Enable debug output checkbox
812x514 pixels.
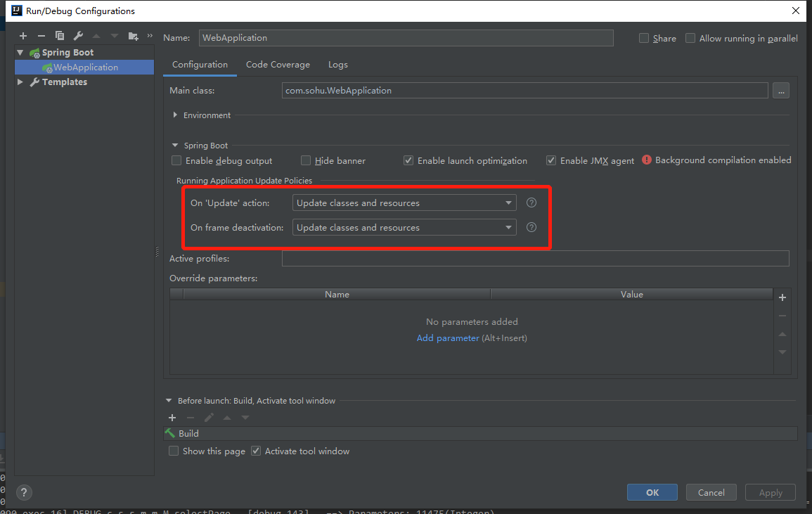[176, 160]
